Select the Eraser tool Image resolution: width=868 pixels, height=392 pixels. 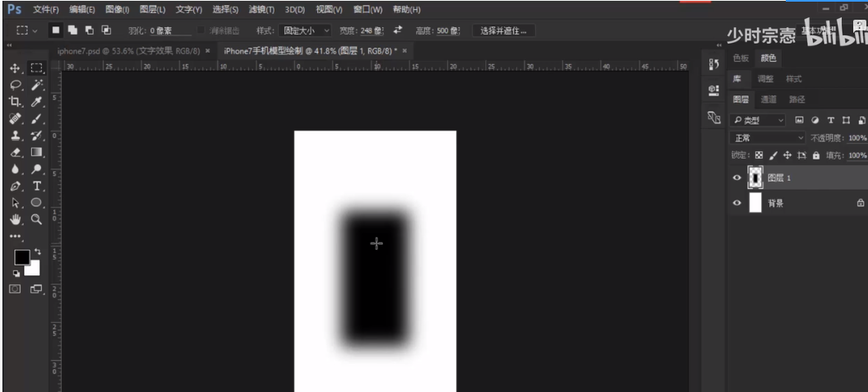coord(16,152)
